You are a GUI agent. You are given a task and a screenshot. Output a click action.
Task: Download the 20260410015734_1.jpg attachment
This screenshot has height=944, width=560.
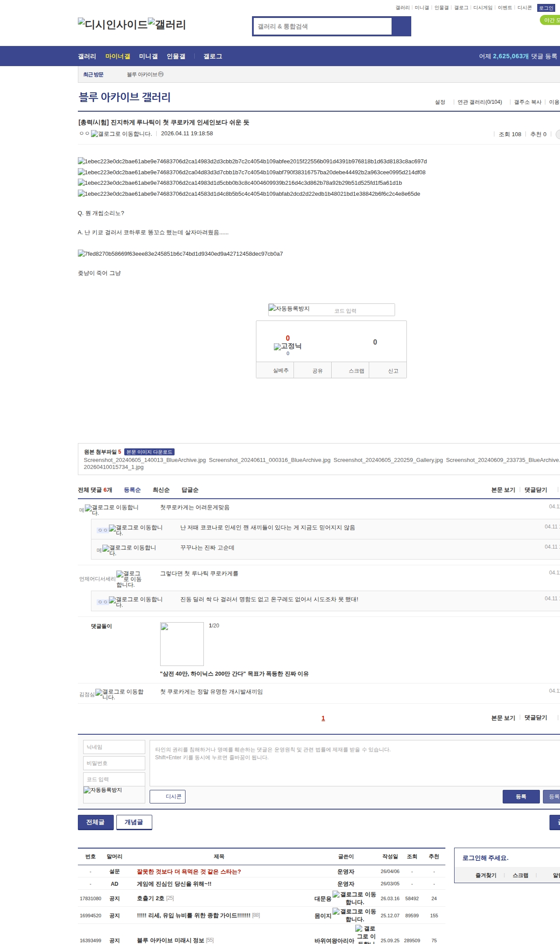click(x=114, y=467)
